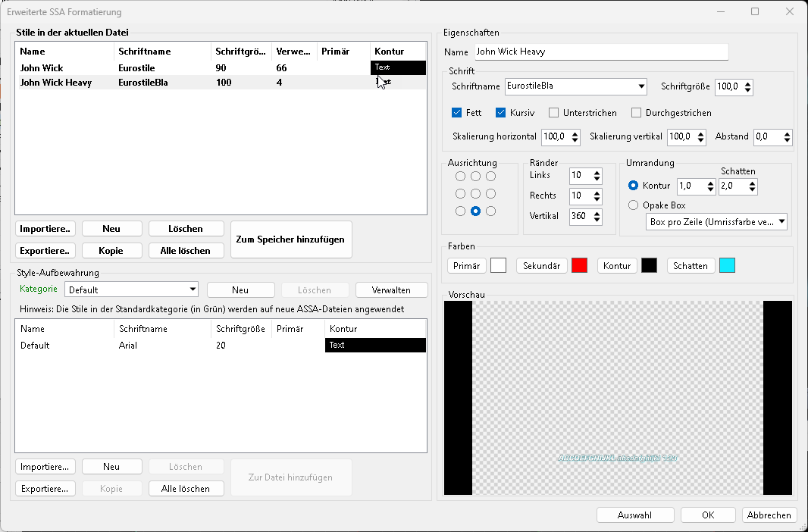This screenshot has height=532, width=808.
Task: Click black Text cell of Default style
Action: (376, 345)
